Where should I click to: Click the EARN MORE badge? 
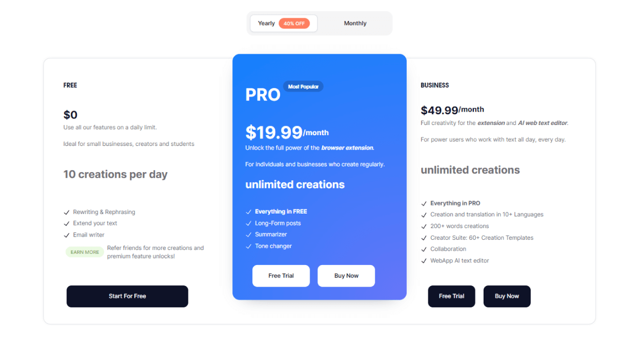[85, 252]
